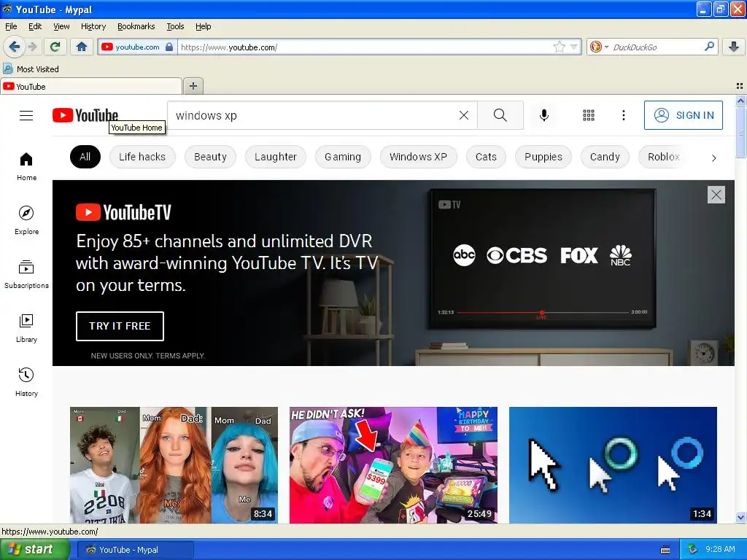This screenshot has width=747, height=560.
Task: Open the HE DIDN'T ASK 25:49 video
Action: (393, 465)
